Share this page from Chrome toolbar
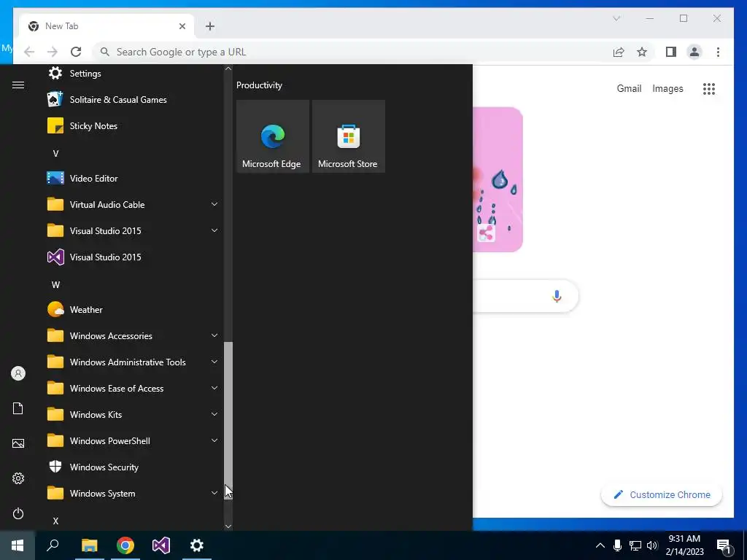 click(619, 52)
